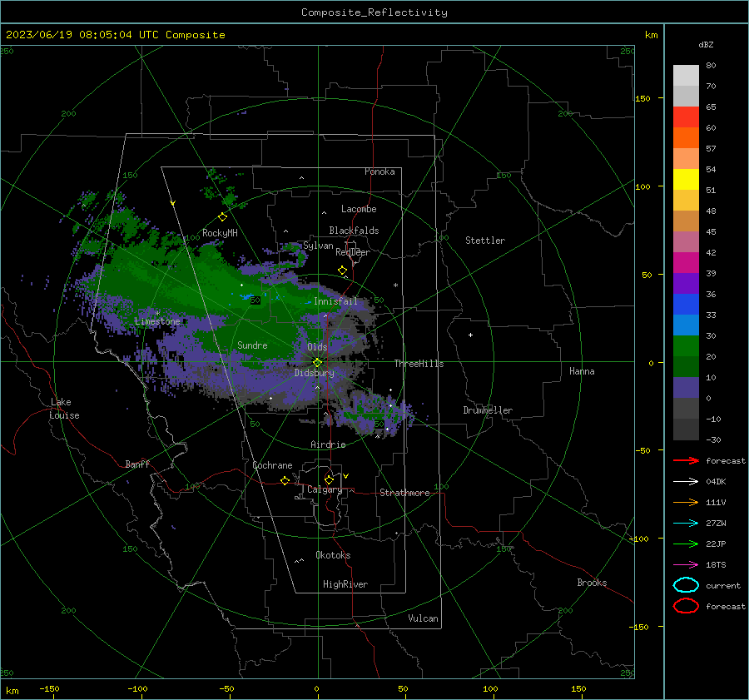Image resolution: width=749 pixels, height=700 pixels.
Task: Select the Okotoks label
Action: (x=333, y=555)
